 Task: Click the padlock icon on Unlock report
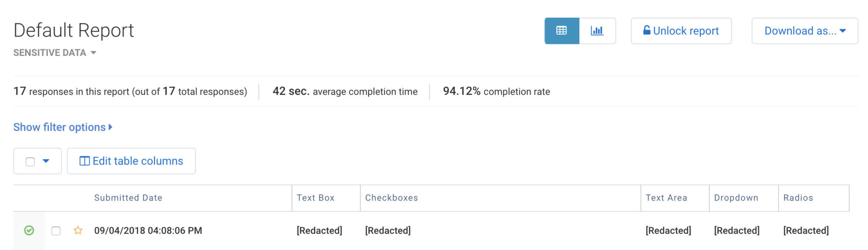(x=647, y=30)
